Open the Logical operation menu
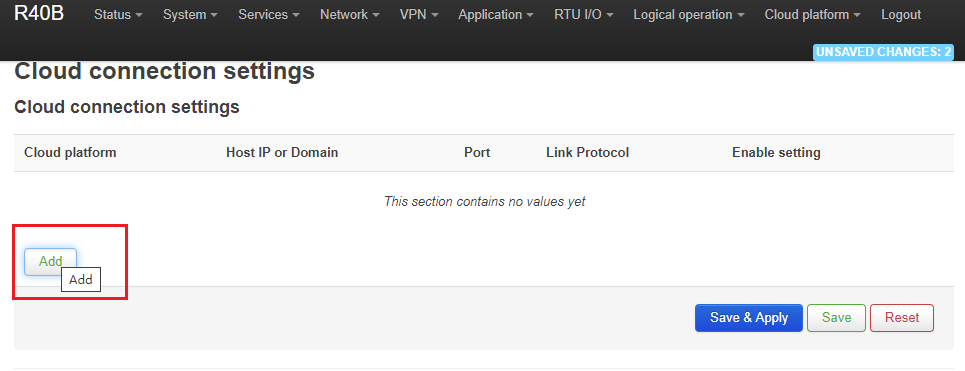965x371 pixels. point(689,15)
